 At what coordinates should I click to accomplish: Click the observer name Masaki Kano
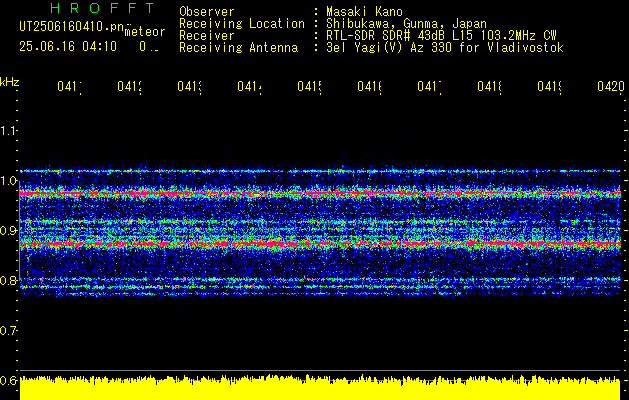pyautogui.click(x=364, y=12)
